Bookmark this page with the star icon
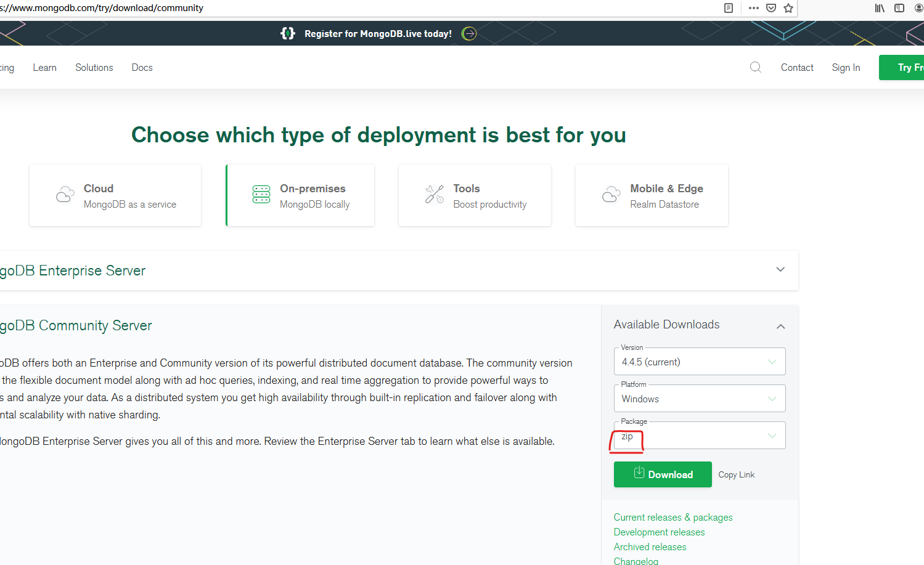 788,8
